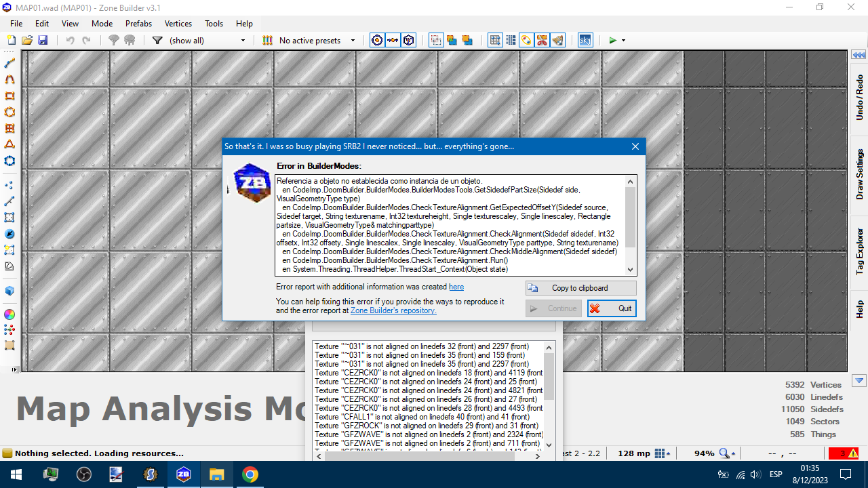Open the Help side tab
The image size is (868, 488).
(x=859, y=308)
